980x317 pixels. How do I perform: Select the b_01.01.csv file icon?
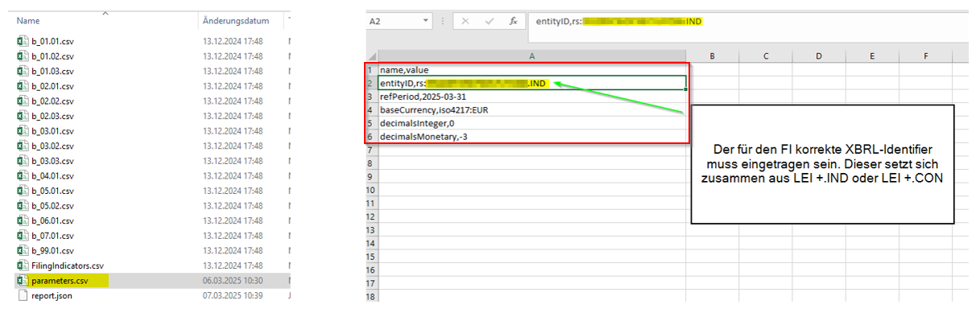coord(23,41)
